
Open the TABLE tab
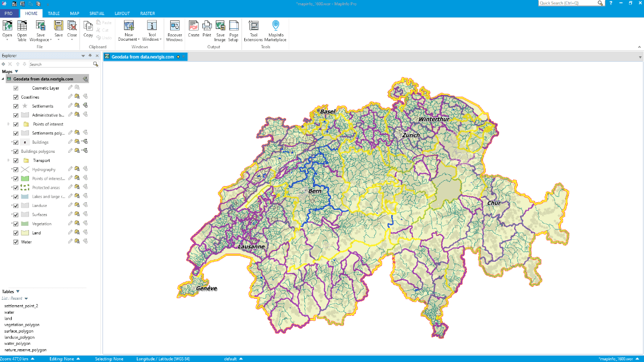pyautogui.click(x=53, y=13)
